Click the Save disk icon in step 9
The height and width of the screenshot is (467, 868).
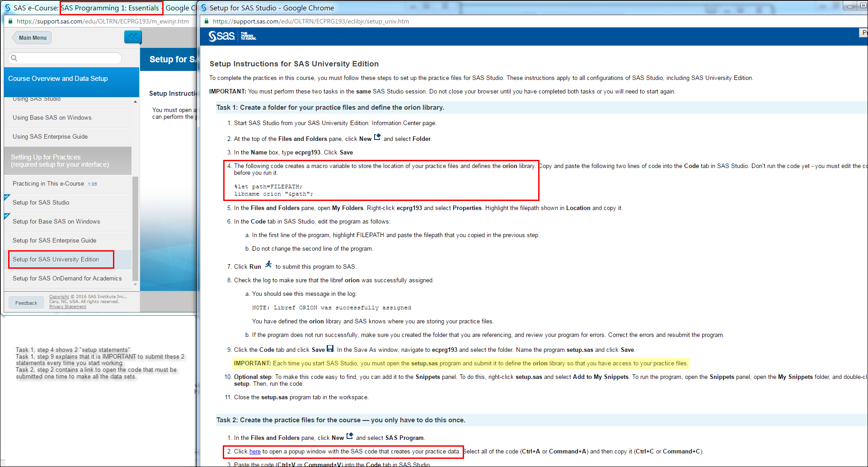(x=330, y=349)
